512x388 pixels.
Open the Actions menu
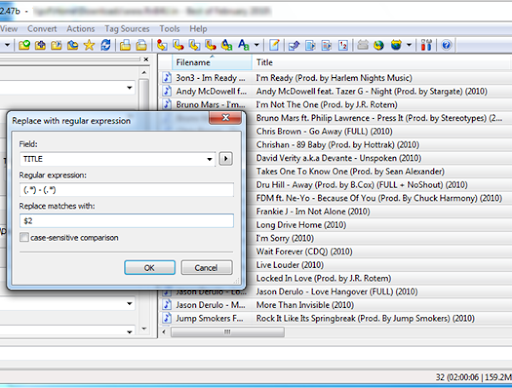click(x=81, y=29)
